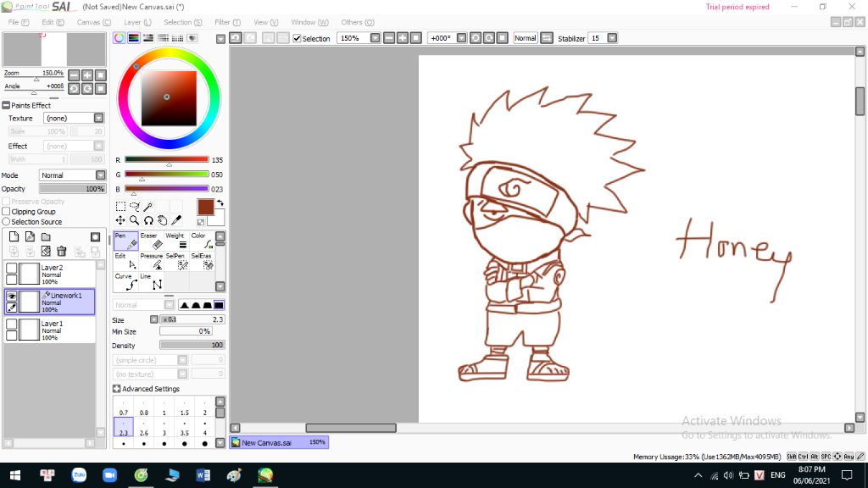Screen dimensions: 868x488
Task: Open the Filter menu
Action: (227, 22)
